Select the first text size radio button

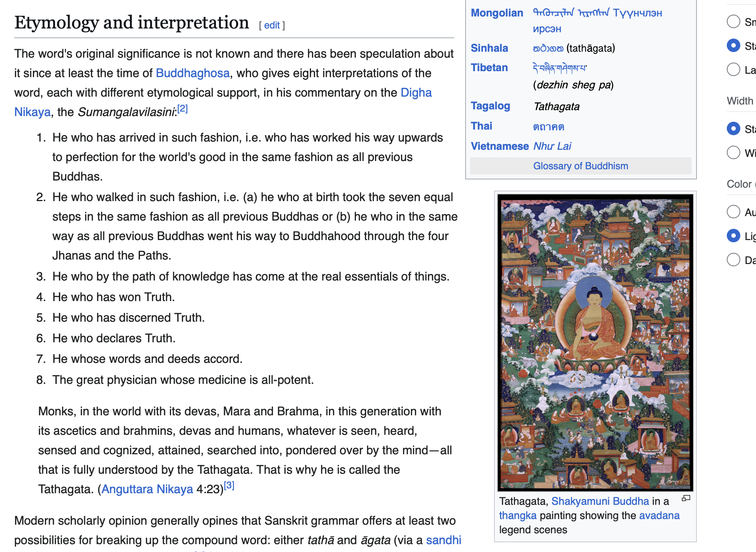733,21
